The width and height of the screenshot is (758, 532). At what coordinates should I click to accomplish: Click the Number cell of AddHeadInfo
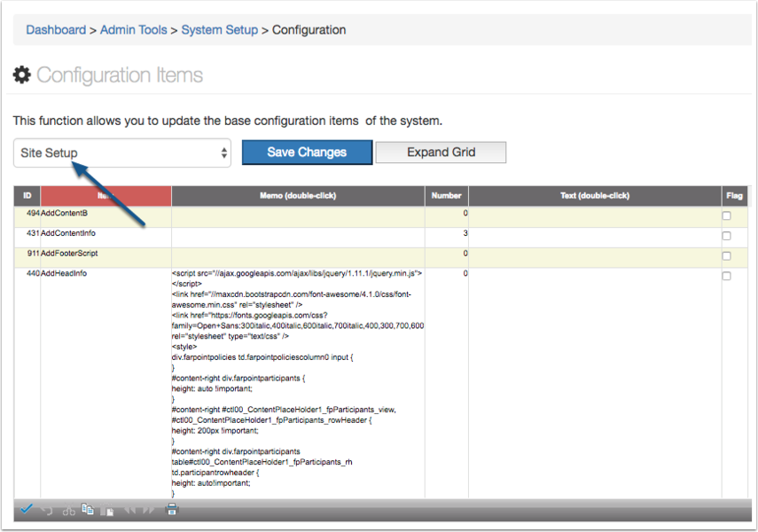pos(447,383)
